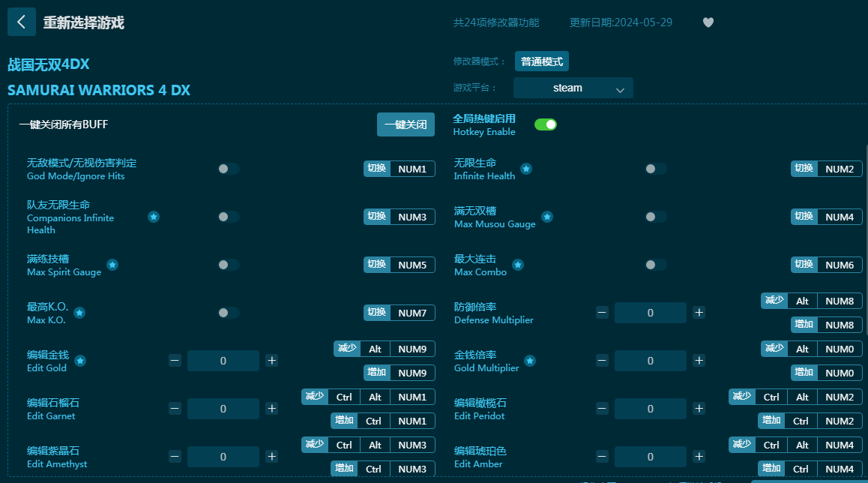
Task: Click 切换 NUM6 hotkey for Max Combo
Action: tap(827, 265)
